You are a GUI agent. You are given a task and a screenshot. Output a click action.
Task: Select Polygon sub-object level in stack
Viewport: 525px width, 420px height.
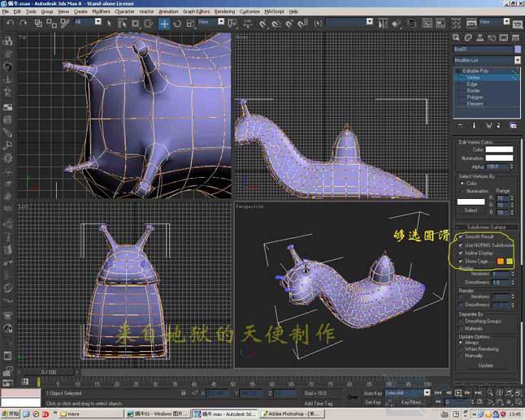pyautogui.click(x=475, y=97)
